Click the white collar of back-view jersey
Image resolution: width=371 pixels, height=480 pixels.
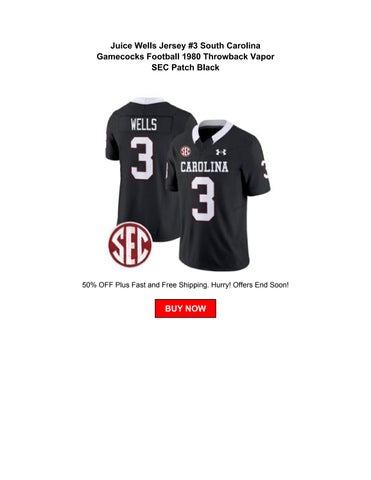tap(148, 100)
